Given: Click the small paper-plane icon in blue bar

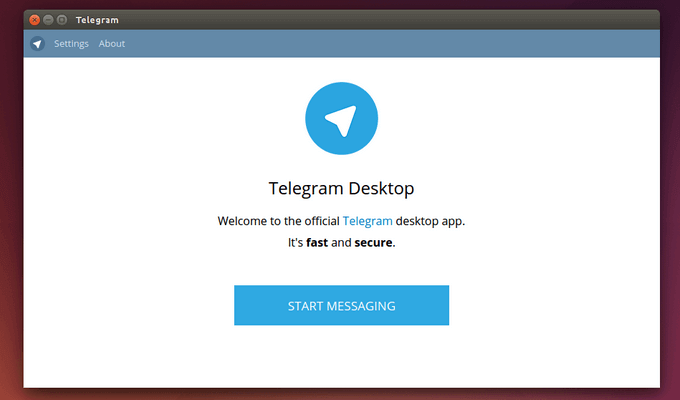Looking at the screenshot, I should [x=37, y=44].
